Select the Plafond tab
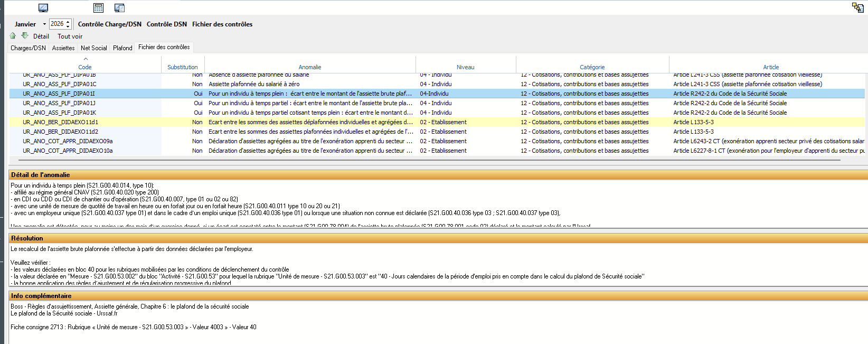868x344 pixels. click(122, 48)
